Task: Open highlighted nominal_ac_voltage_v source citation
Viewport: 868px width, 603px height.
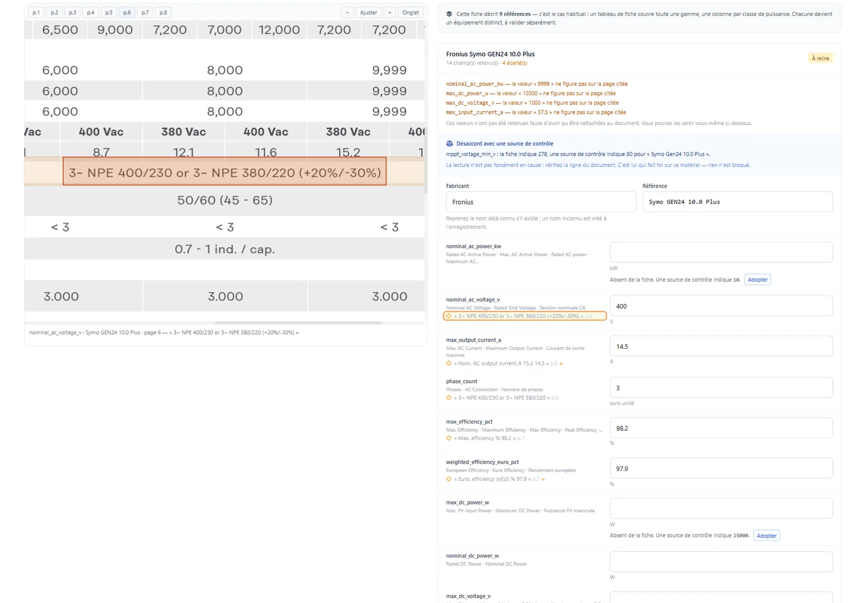Action: coord(525,316)
